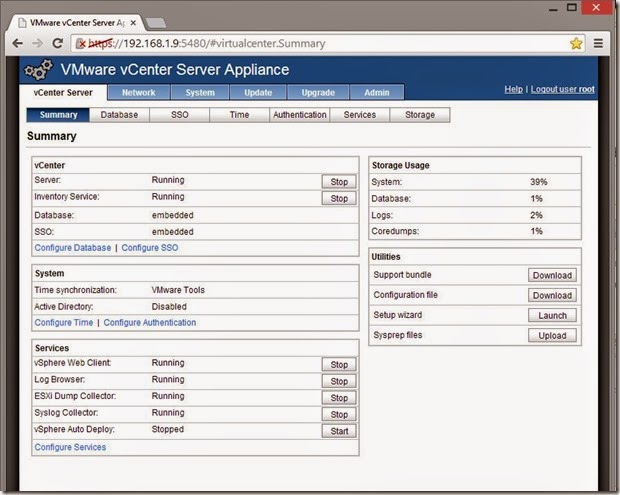This screenshot has width=620, height=495.
Task: Click the Summary page heading
Action: (x=52, y=136)
